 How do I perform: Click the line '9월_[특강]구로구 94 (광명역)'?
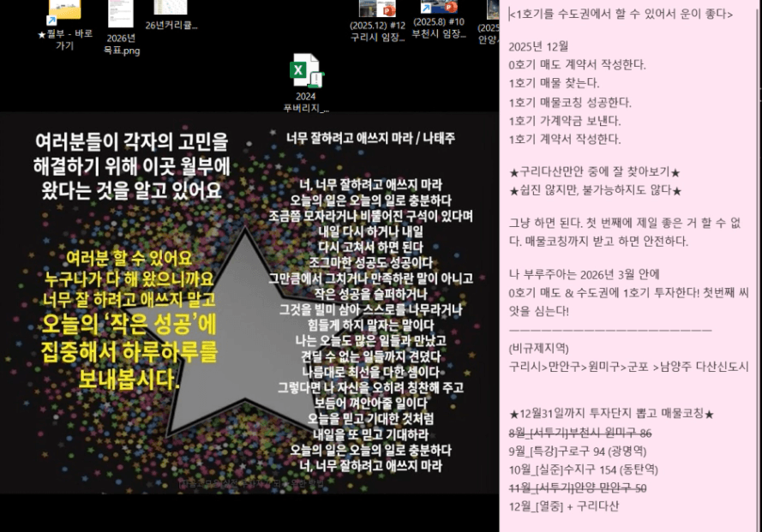[x=578, y=451]
